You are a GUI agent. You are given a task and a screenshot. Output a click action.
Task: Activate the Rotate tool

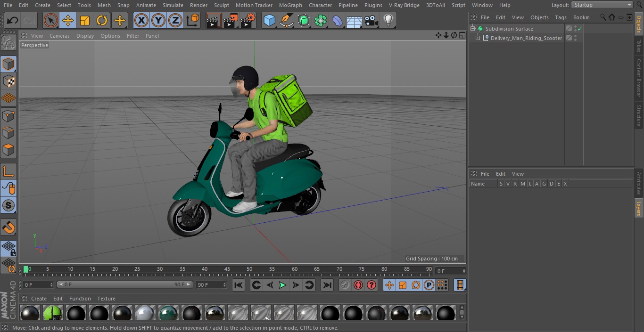click(x=102, y=20)
